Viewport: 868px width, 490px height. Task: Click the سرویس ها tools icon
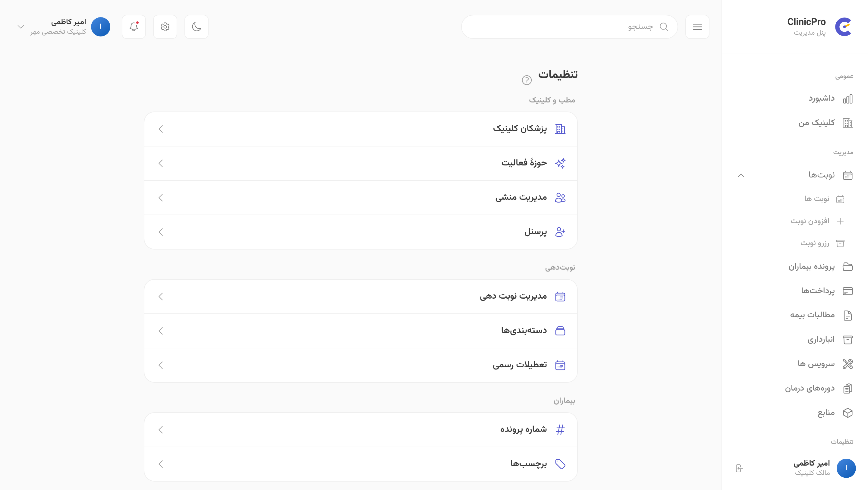click(848, 364)
